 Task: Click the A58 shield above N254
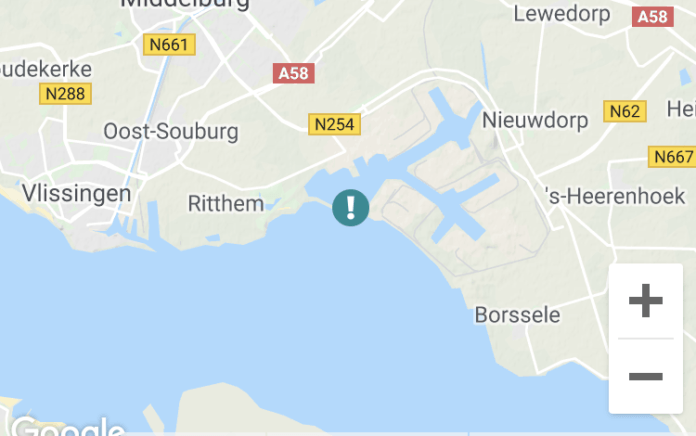[x=293, y=73]
